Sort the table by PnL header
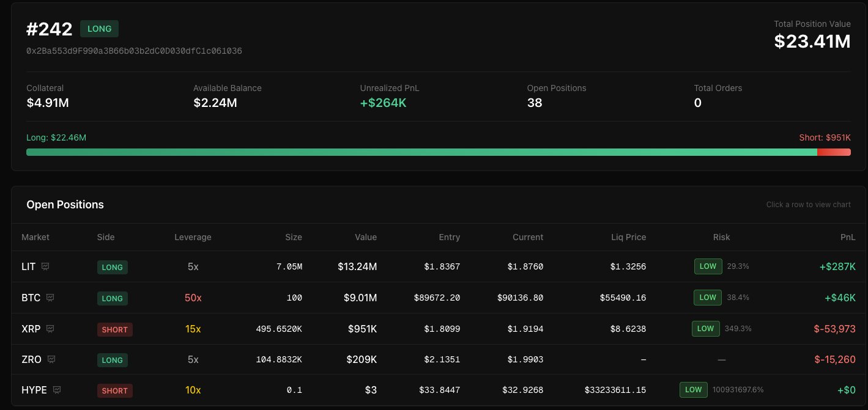 point(847,237)
